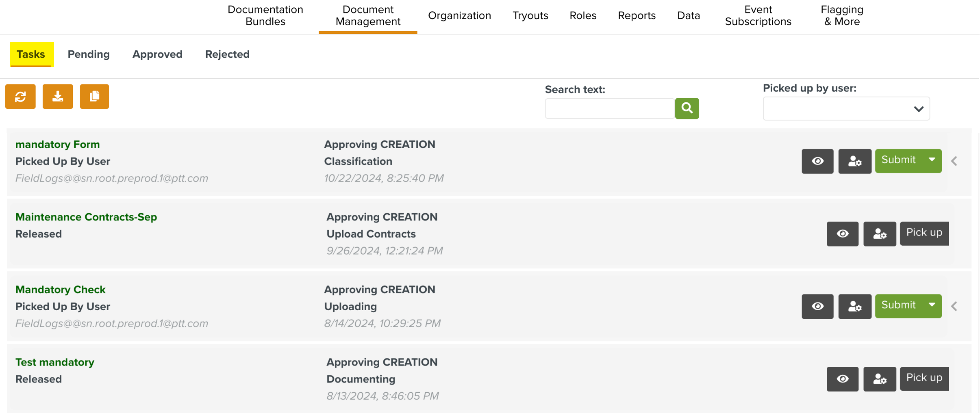Switch to the Pending tab
The height and width of the screenshot is (413, 980).
pos(89,54)
